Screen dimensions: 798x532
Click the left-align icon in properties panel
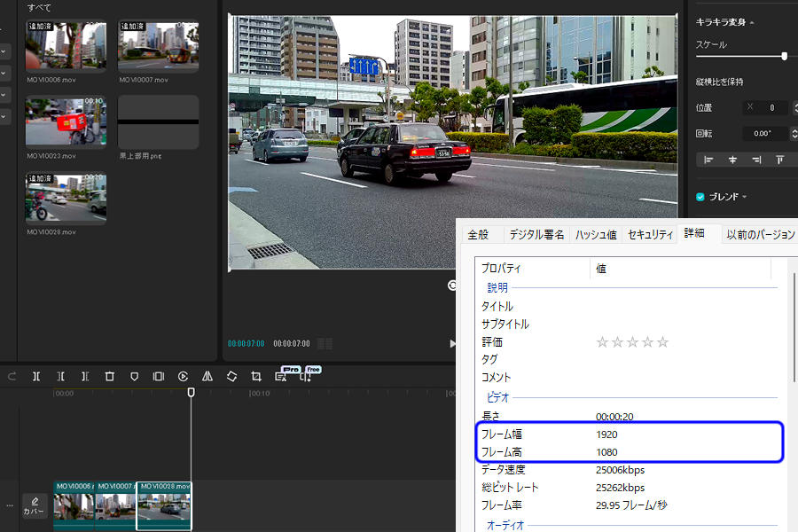[x=708, y=160]
